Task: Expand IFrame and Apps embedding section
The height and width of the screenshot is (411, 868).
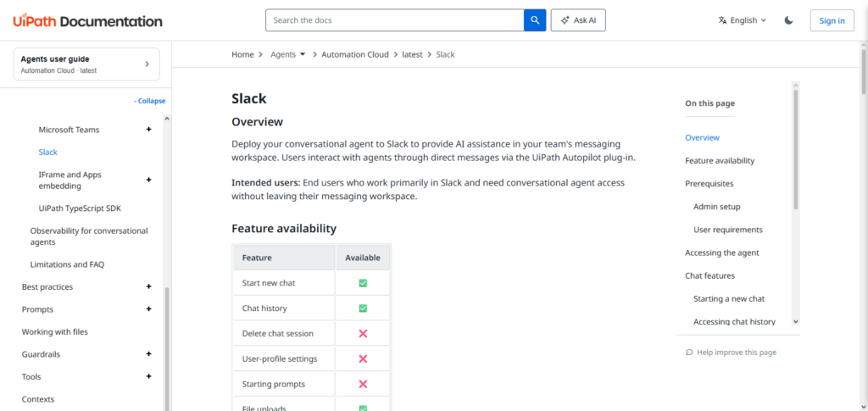Action: 148,180
